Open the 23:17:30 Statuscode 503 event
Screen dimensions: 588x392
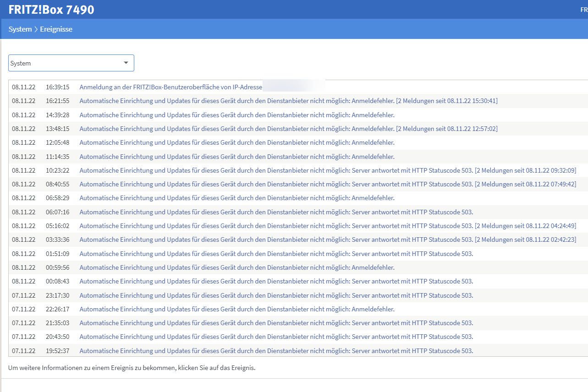click(276, 295)
